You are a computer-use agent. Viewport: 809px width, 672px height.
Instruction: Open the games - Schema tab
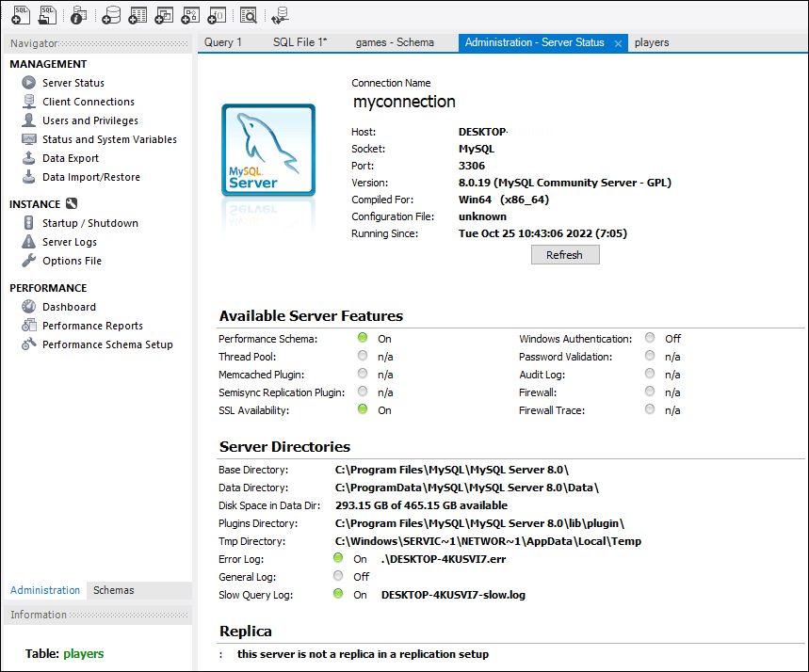(x=395, y=42)
